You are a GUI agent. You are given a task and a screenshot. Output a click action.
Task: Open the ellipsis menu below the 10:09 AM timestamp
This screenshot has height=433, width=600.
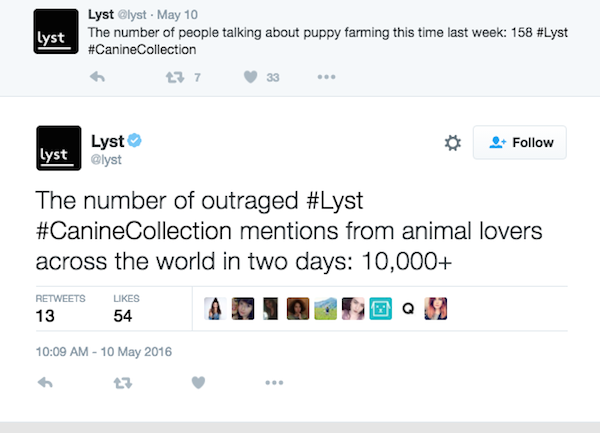[x=274, y=382]
